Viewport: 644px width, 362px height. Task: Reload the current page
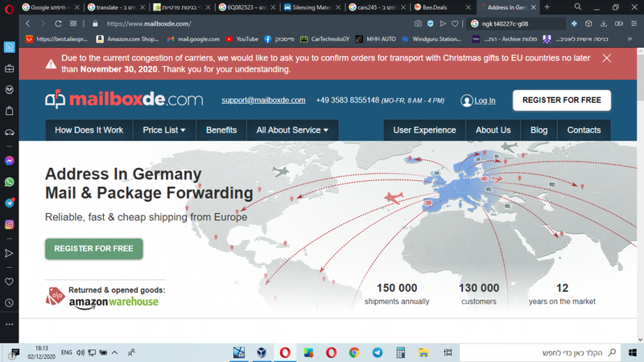(x=58, y=24)
